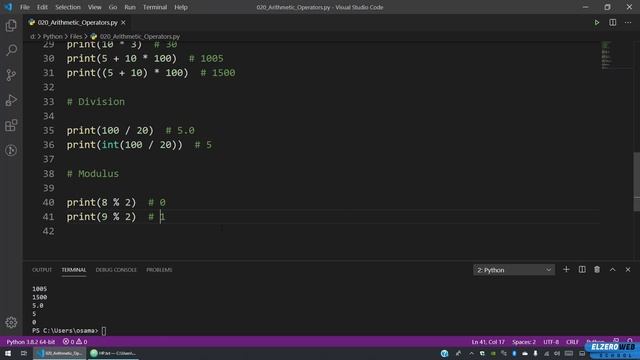Open the Run menu
The image size is (640, 360).
click(x=130, y=7)
